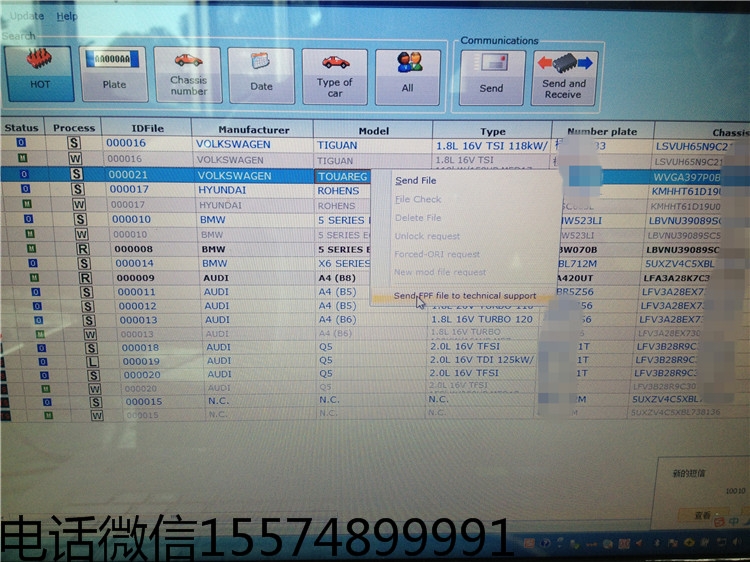Sort by Number plate column header
Screen dimensions: 750x562
coord(602,131)
